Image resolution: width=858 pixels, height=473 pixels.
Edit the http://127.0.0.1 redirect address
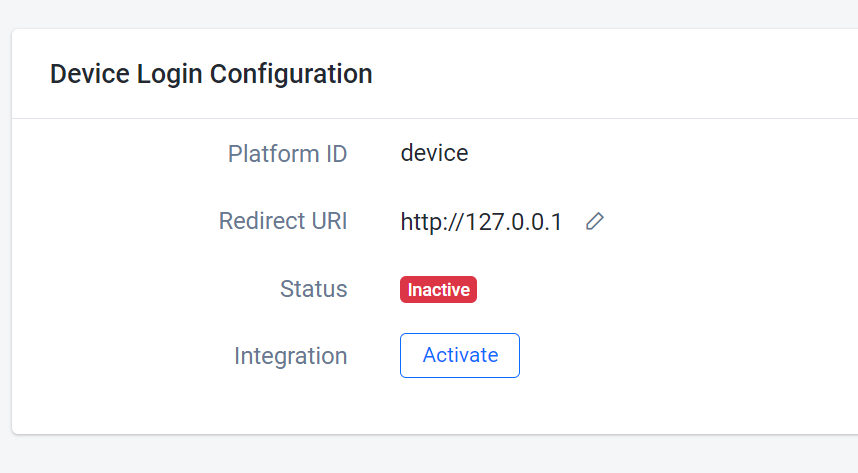pyautogui.click(x=595, y=221)
